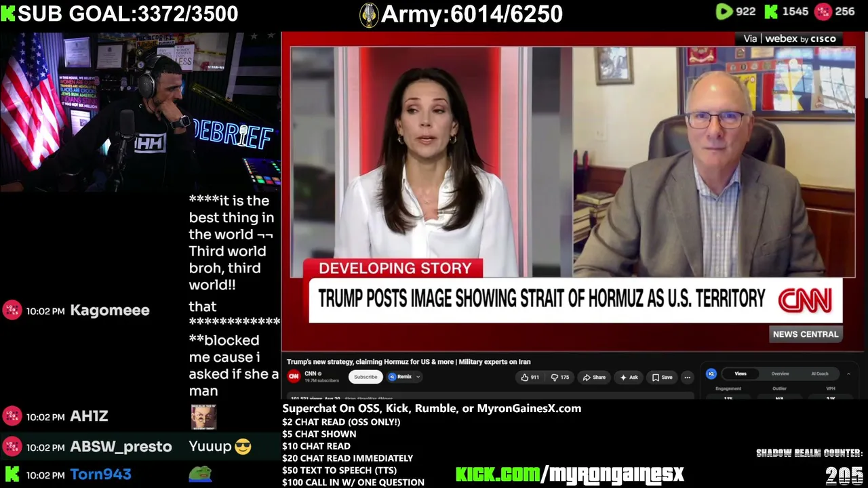Click the image posted by AH1Z
Image resolution: width=868 pixels, height=488 pixels.
pos(203,417)
